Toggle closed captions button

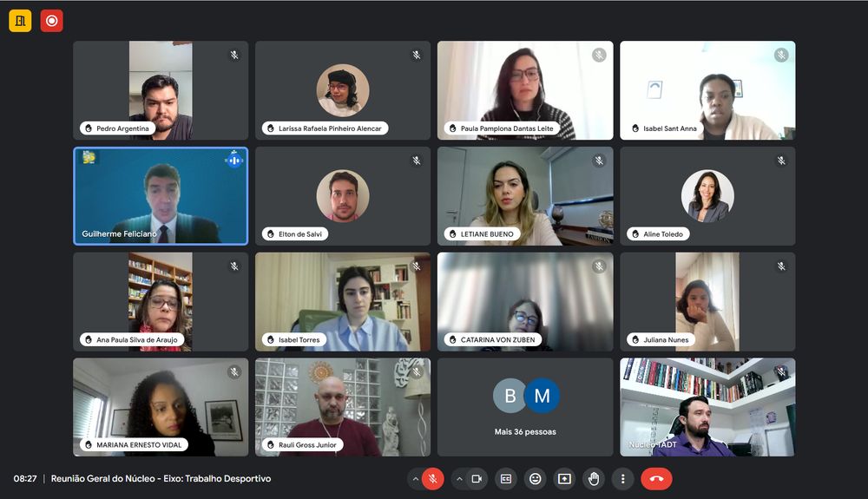pos(506,479)
